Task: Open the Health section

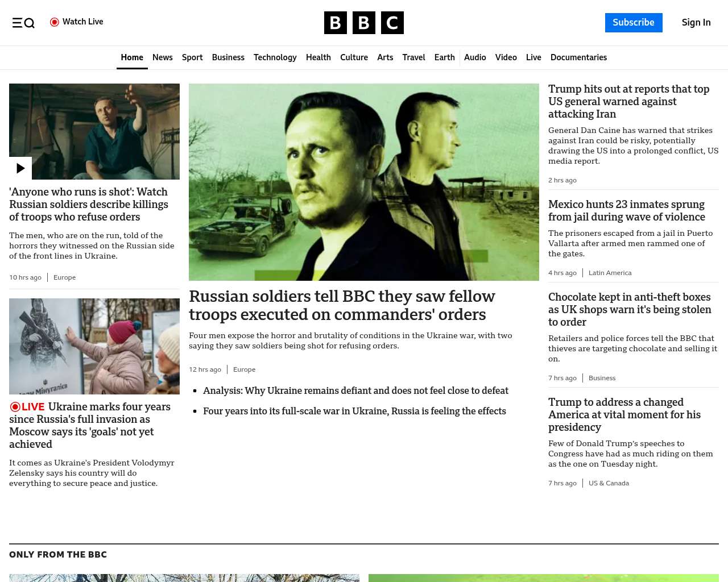Action: [x=318, y=57]
